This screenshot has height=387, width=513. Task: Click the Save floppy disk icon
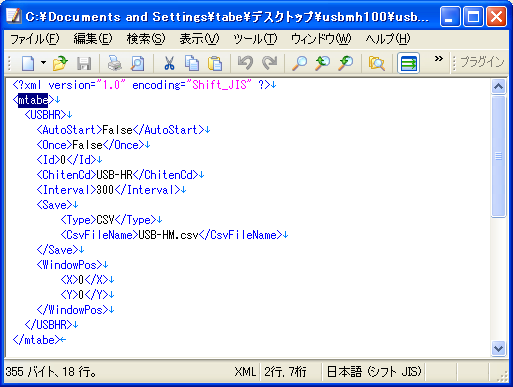(x=84, y=63)
